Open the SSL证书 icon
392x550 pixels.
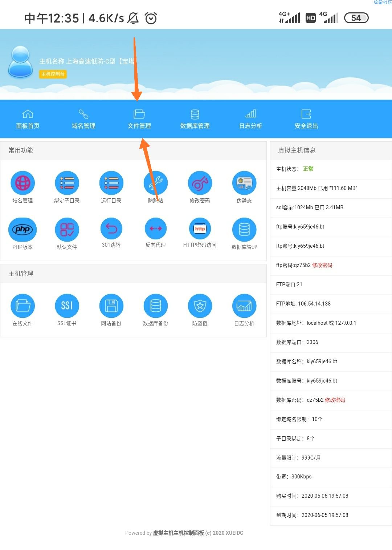pos(67,306)
